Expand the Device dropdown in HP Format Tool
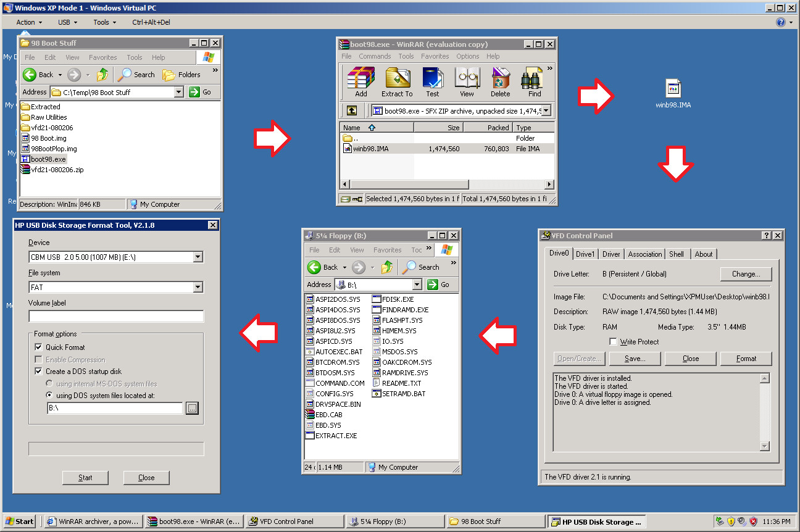 click(198, 257)
